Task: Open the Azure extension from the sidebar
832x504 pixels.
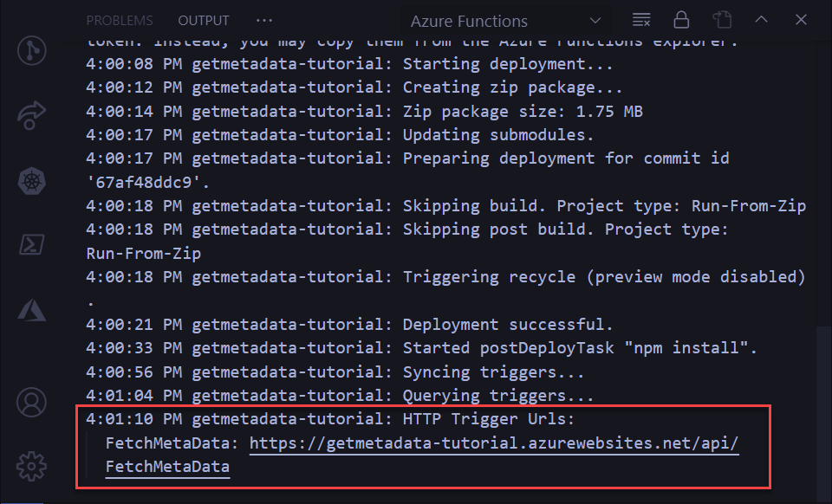Action: (32, 310)
